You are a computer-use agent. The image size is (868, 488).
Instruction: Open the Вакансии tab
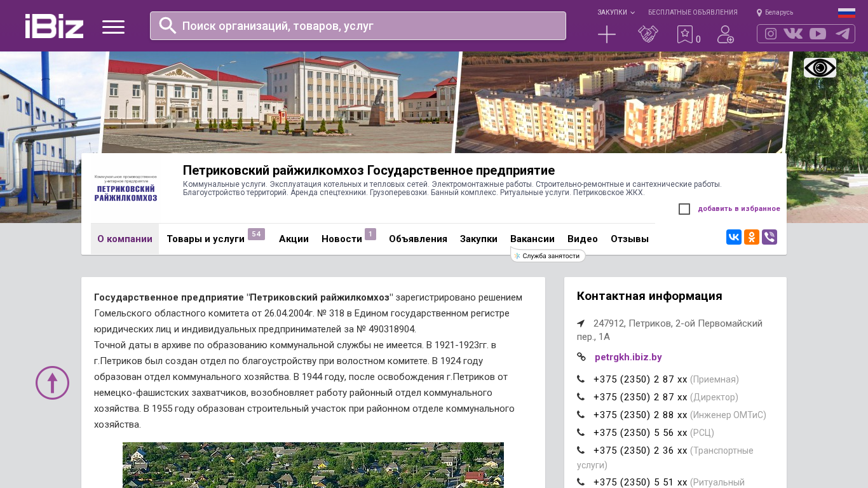click(x=532, y=239)
